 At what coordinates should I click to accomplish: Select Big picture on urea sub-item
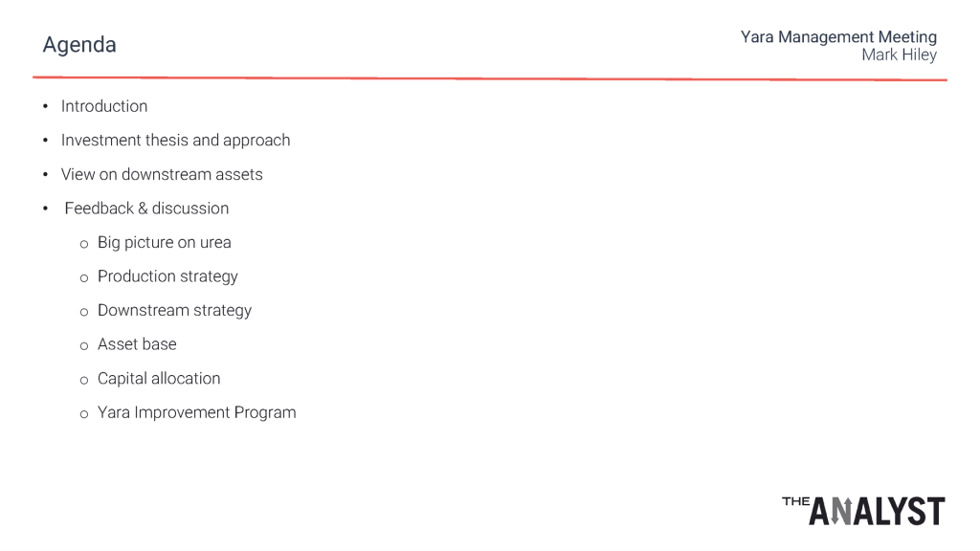[x=165, y=242]
